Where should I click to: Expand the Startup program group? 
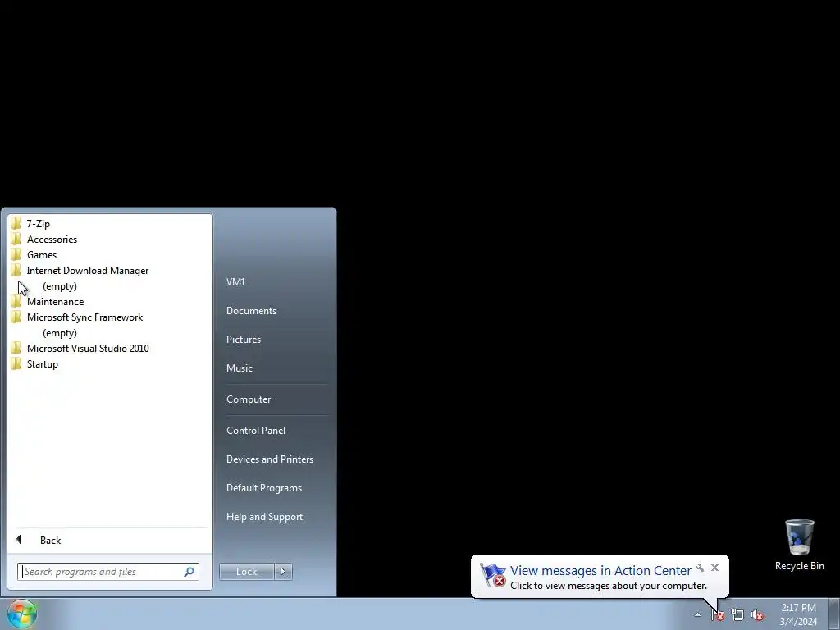click(x=110, y=363)
